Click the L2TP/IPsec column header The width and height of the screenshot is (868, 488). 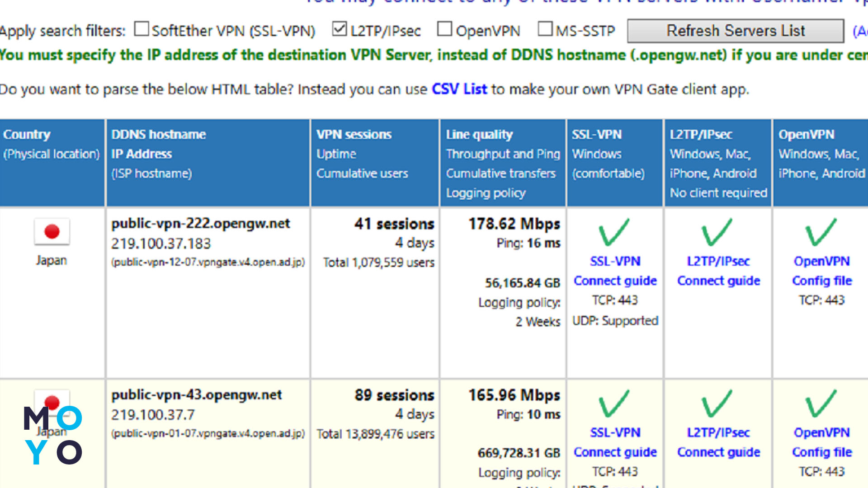[718, 163]
